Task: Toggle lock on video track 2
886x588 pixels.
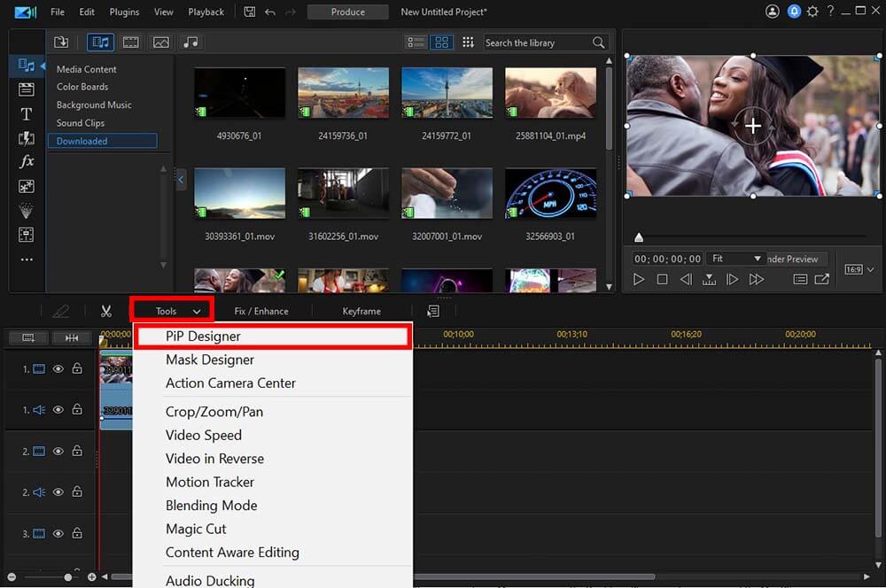Action: point(77,451)
